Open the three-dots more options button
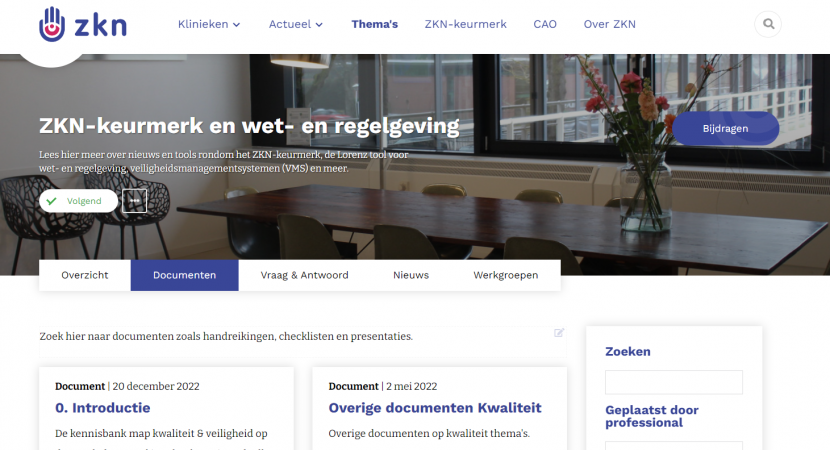Screen dimensions: 830x450 134,201
